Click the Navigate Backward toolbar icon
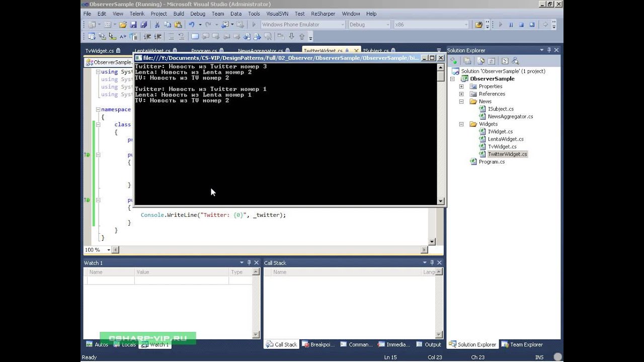644x362 pixels. pyautogui.click(x=225, y=25)
